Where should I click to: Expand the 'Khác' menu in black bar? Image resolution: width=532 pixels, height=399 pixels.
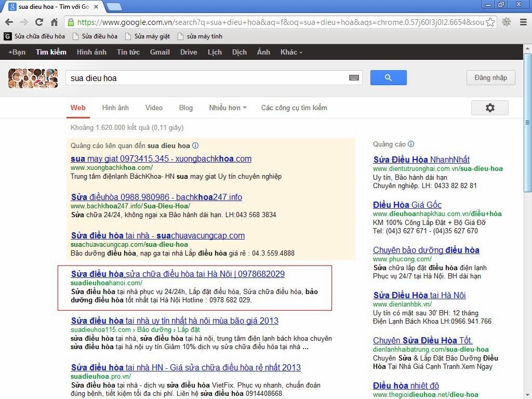291,52
